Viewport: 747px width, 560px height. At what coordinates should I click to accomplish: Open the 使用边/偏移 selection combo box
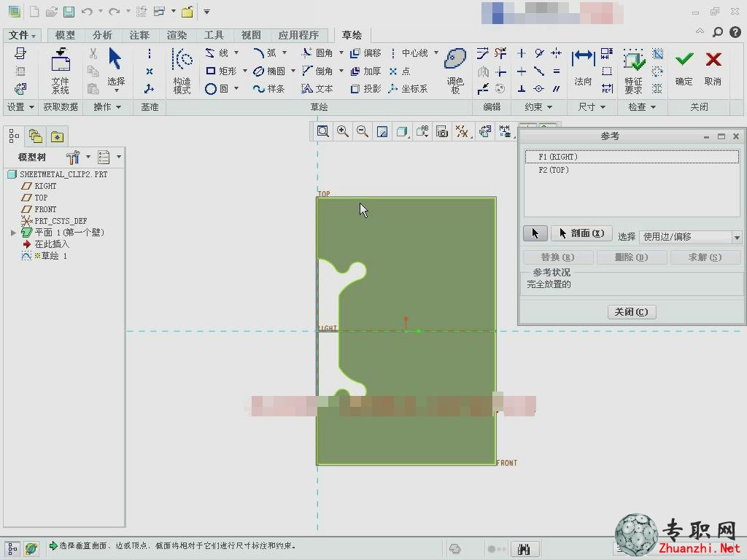coord(690,237)
